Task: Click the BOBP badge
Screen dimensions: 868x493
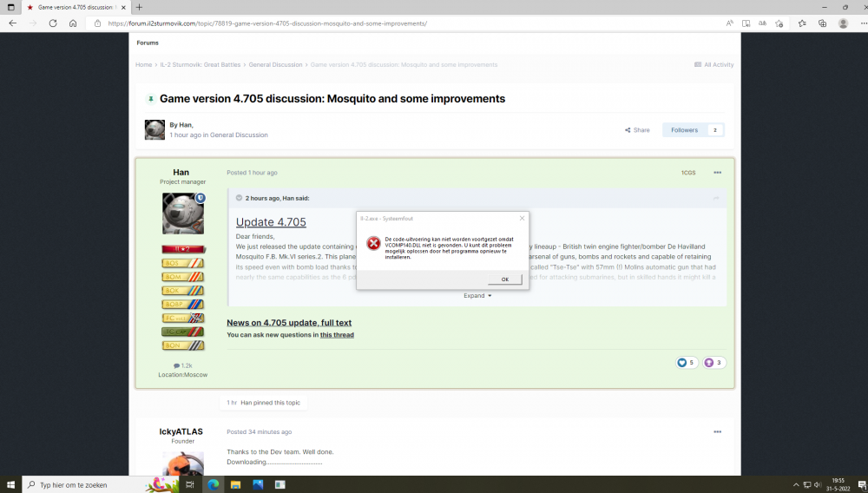Action: (182, 305)
